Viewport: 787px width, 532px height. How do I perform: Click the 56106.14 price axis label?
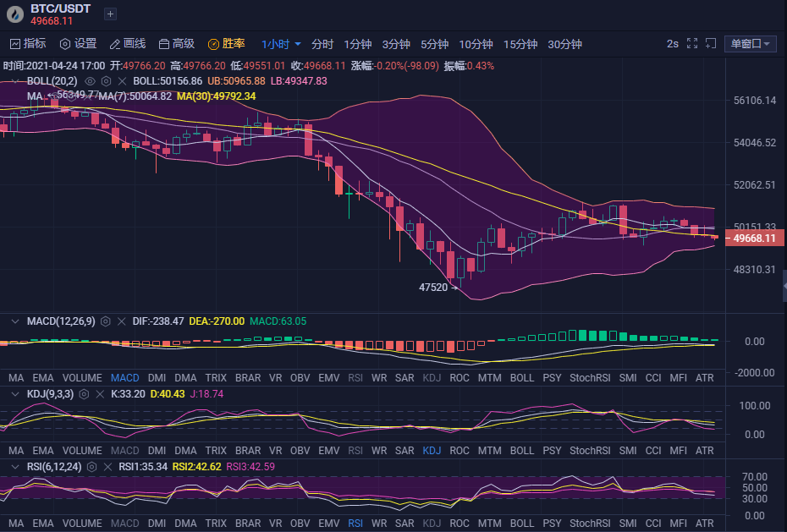coord(755,101)
